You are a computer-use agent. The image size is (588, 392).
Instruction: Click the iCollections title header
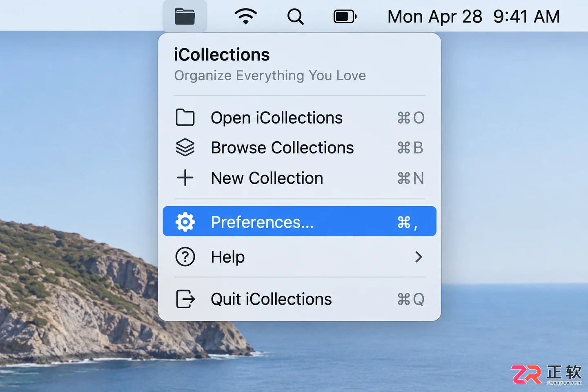click(222, 55)
